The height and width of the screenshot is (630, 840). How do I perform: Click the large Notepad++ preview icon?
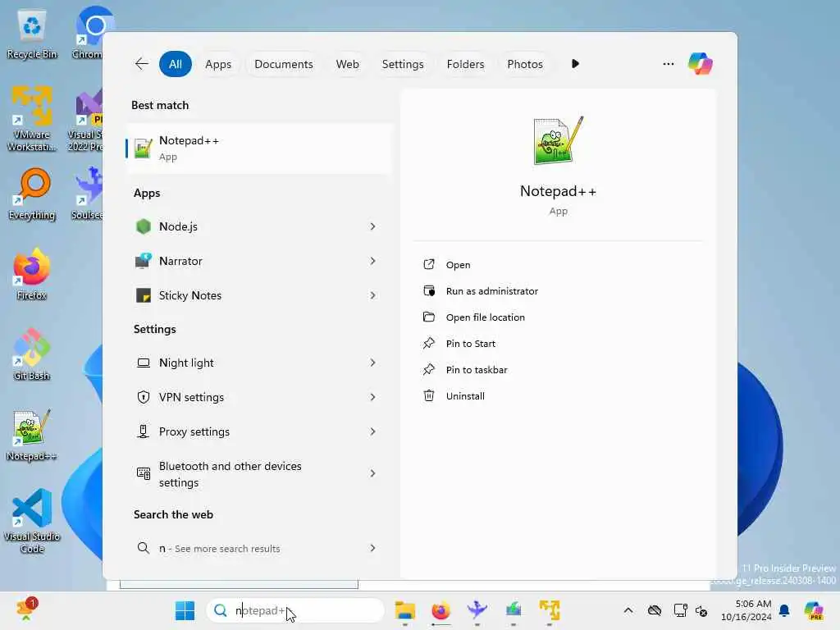tap(558, 141)
